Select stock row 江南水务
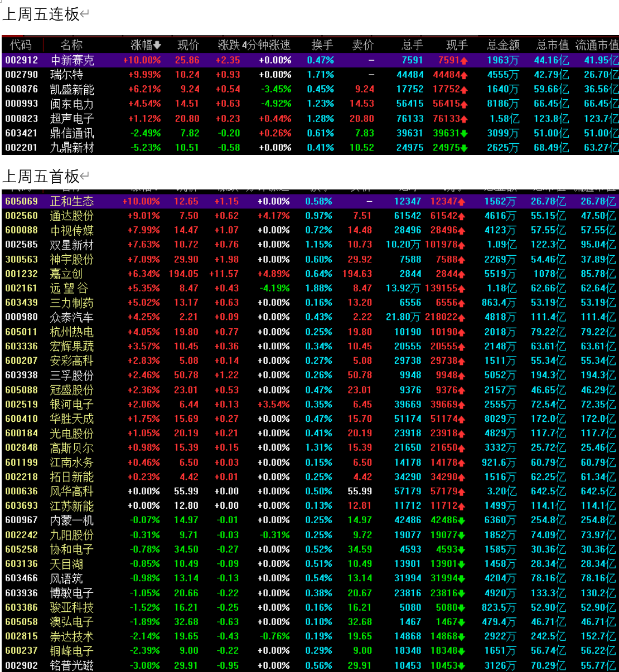 pos(310,462)
